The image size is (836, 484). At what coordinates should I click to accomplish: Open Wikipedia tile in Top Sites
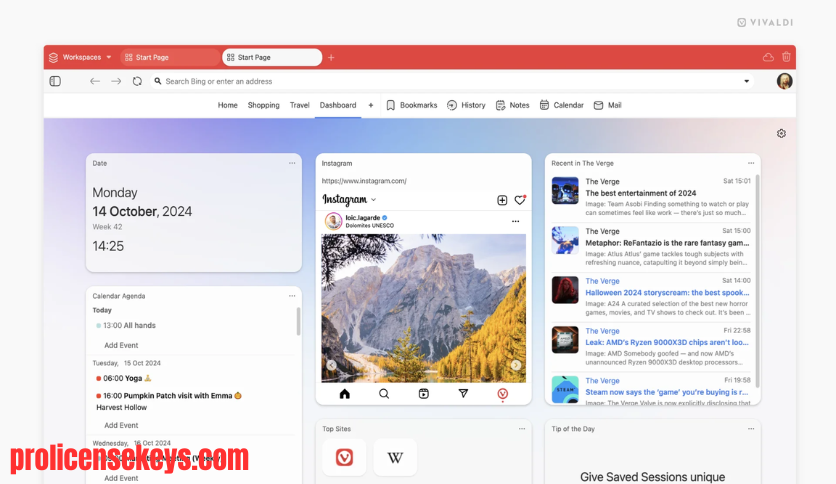(395, 457)
